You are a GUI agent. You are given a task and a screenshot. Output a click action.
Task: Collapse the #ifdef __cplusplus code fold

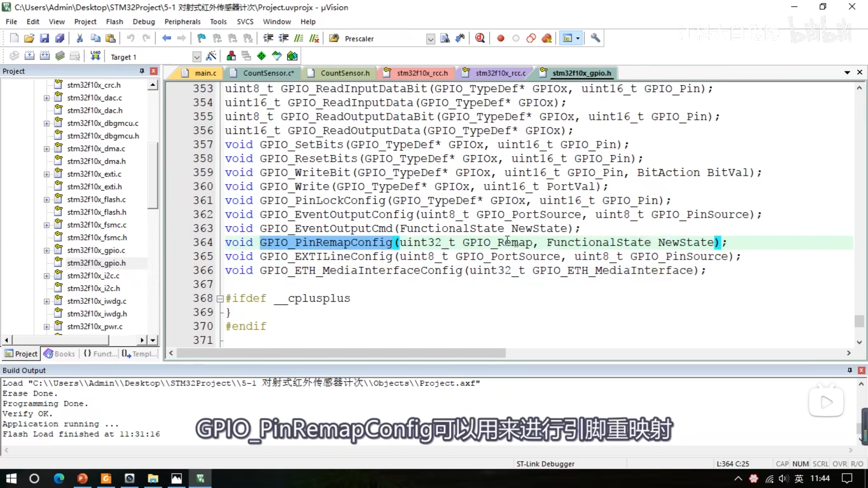pos(220,299)
